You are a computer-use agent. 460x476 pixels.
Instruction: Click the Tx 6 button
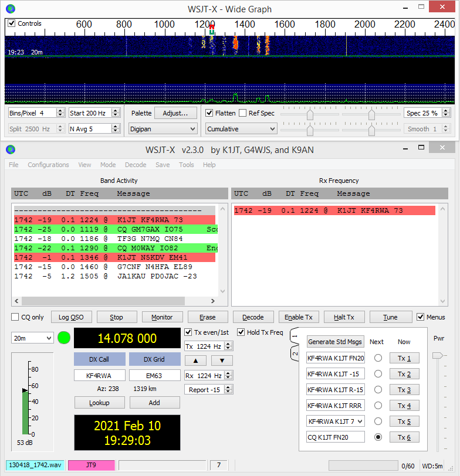pos(404,437)
